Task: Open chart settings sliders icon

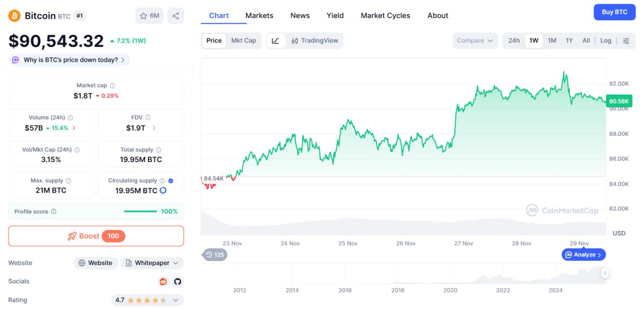Action: pyautogui.click(x=626, y=41)
